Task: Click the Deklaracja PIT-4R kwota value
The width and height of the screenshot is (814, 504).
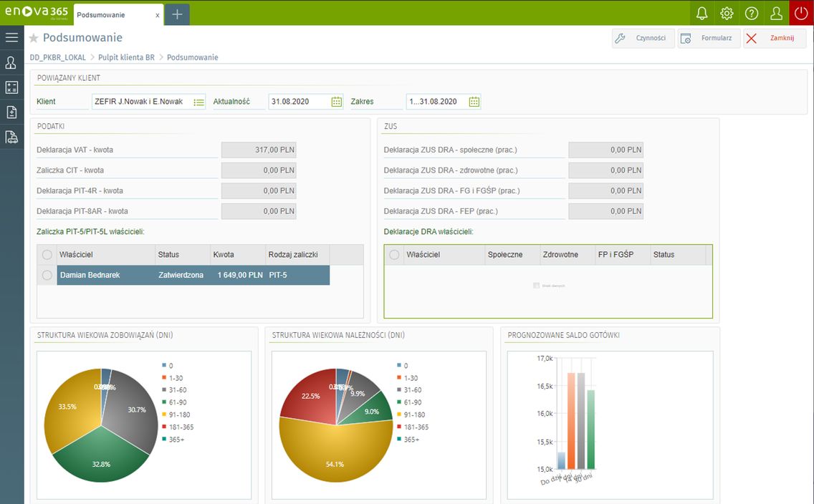Action: tap(259, 191)
